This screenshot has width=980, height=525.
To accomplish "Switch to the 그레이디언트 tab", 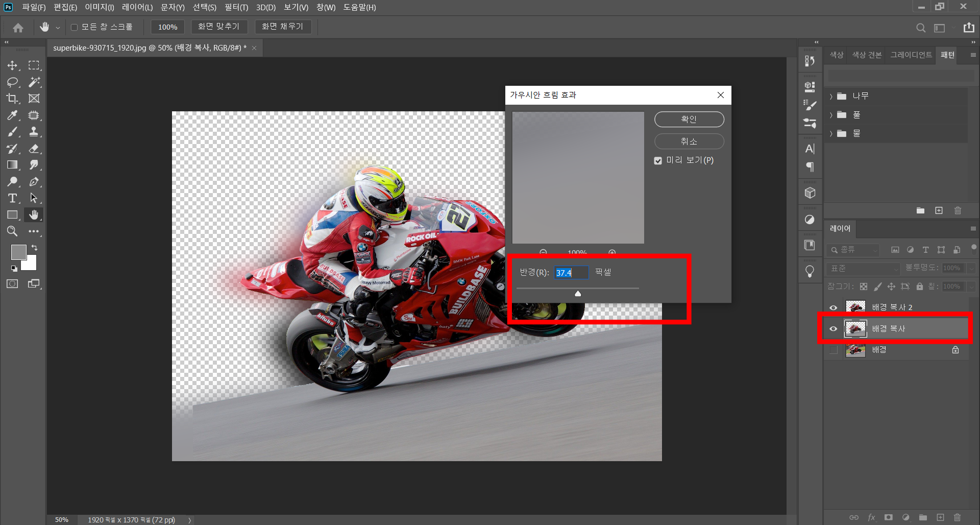I will (911, 55).
